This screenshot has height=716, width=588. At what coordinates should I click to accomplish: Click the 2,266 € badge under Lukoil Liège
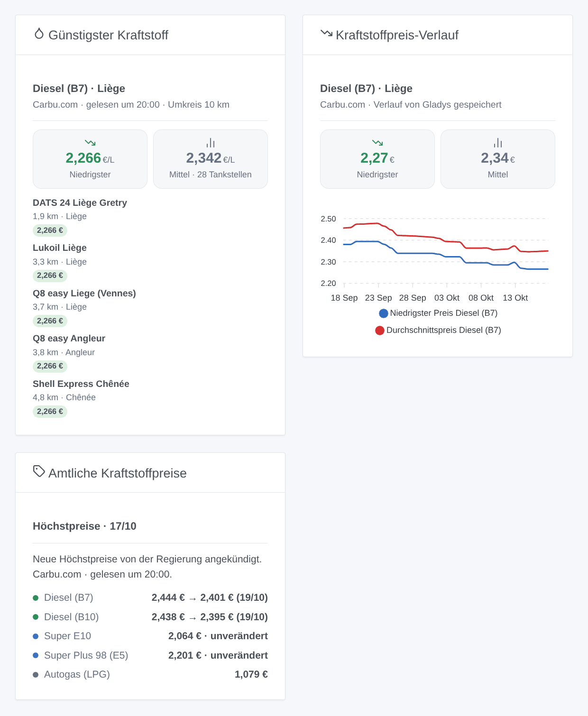(50, 275)
